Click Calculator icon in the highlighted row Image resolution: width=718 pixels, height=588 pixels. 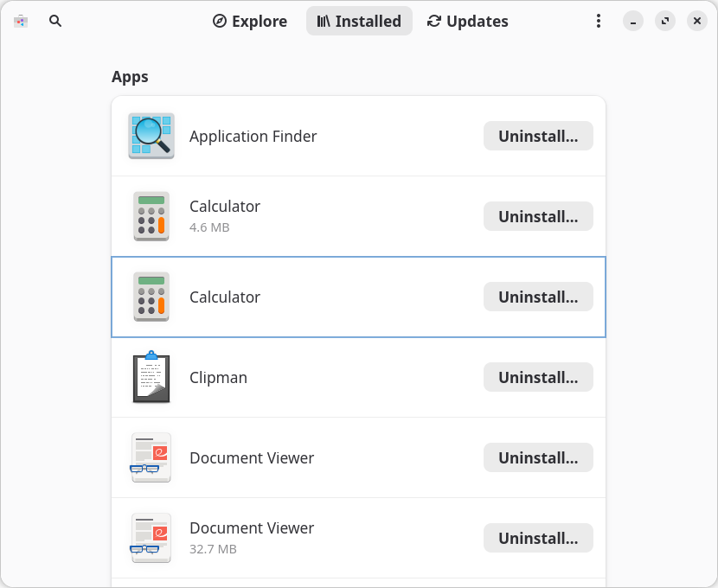151,297
